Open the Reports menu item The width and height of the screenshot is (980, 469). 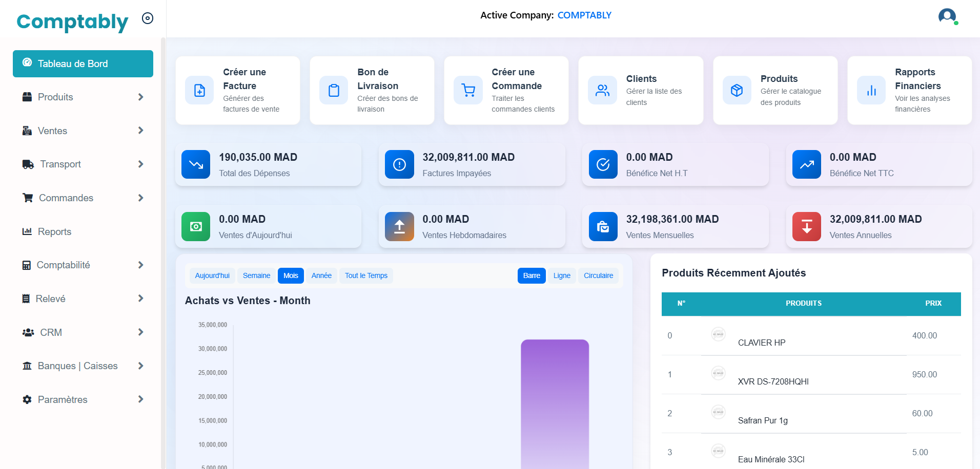coord(54,232)
